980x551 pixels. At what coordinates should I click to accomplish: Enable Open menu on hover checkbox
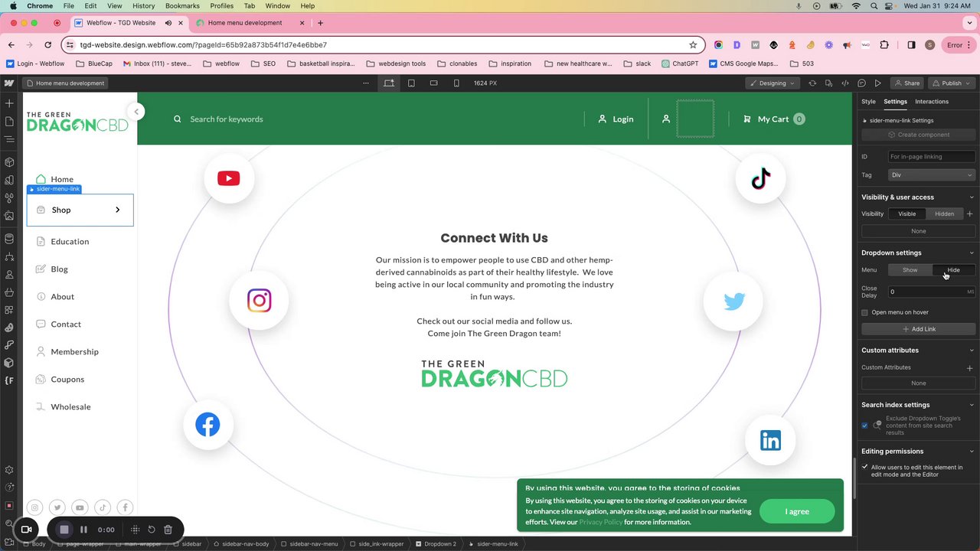click(x=865, y=312)
